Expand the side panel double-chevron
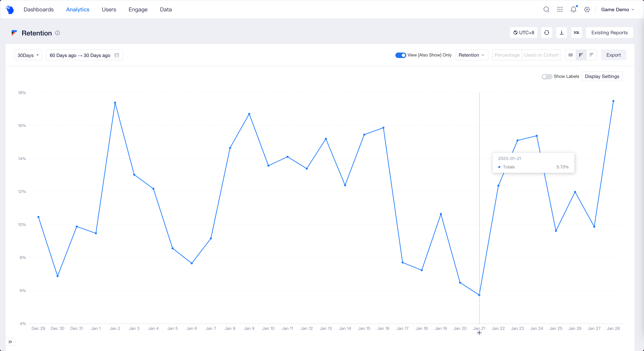The height and width of the screenshot is (351, 644). coord(10,342)
